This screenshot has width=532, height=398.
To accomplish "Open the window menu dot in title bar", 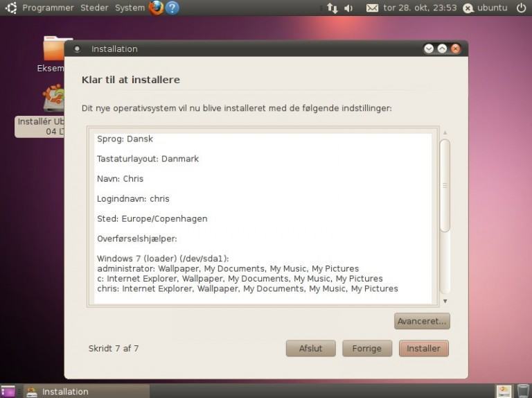I will 77,49.
